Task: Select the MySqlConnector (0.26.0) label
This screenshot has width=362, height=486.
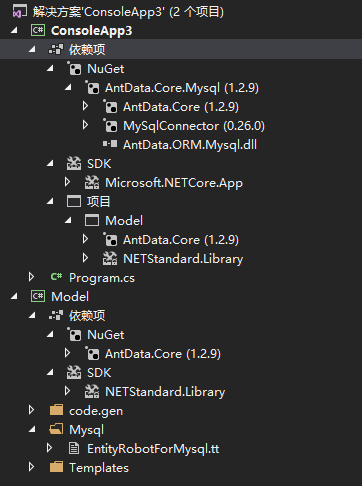Action: click(x=194, y=126)
